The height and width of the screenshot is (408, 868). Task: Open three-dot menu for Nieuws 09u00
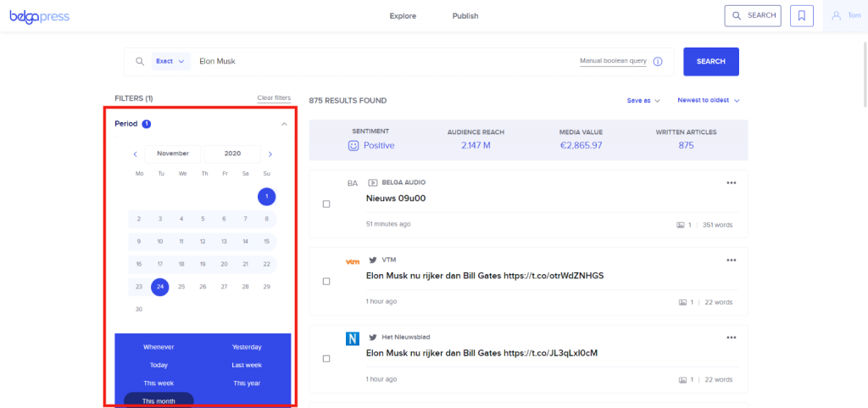(x=732, y=183)
